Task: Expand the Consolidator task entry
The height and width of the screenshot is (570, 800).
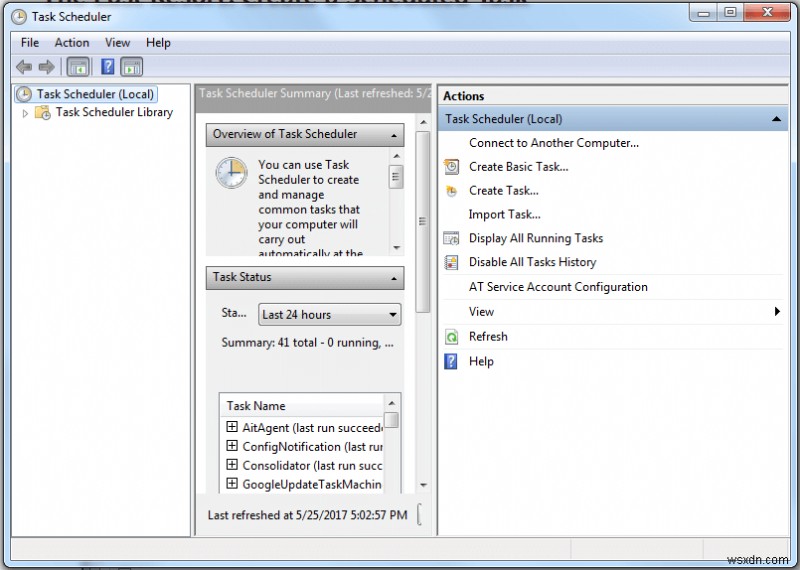Action: [232, 464]
